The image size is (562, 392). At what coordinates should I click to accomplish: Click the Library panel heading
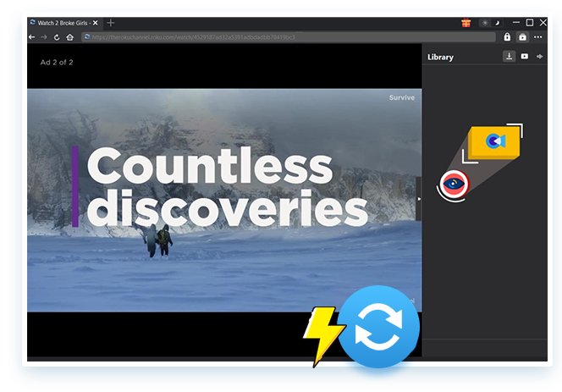440,58
